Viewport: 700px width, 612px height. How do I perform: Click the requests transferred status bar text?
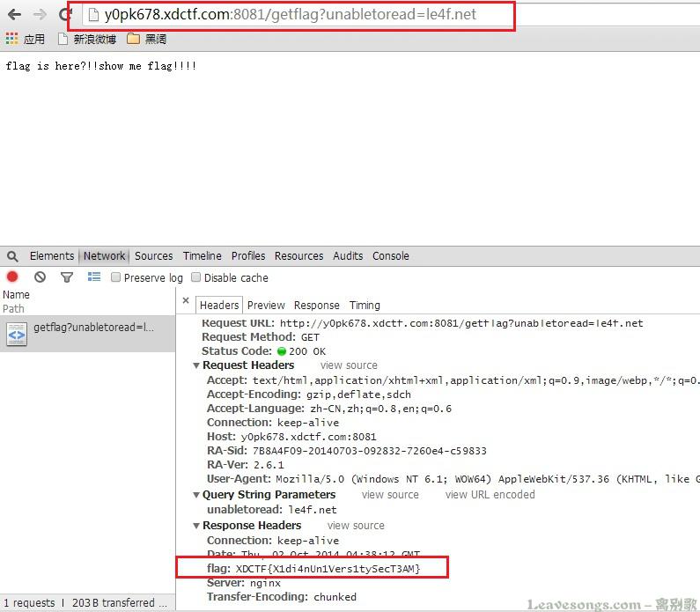(x=85, y=602)
